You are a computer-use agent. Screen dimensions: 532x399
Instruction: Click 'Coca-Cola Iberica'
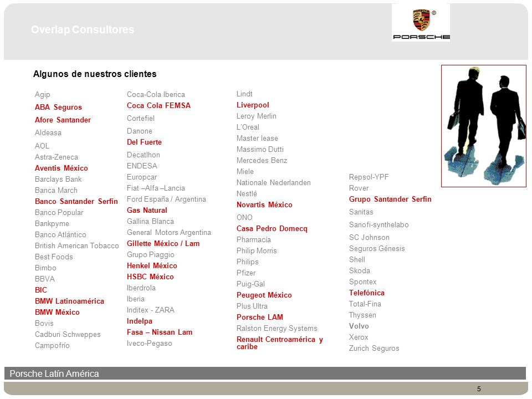point(156,95)
